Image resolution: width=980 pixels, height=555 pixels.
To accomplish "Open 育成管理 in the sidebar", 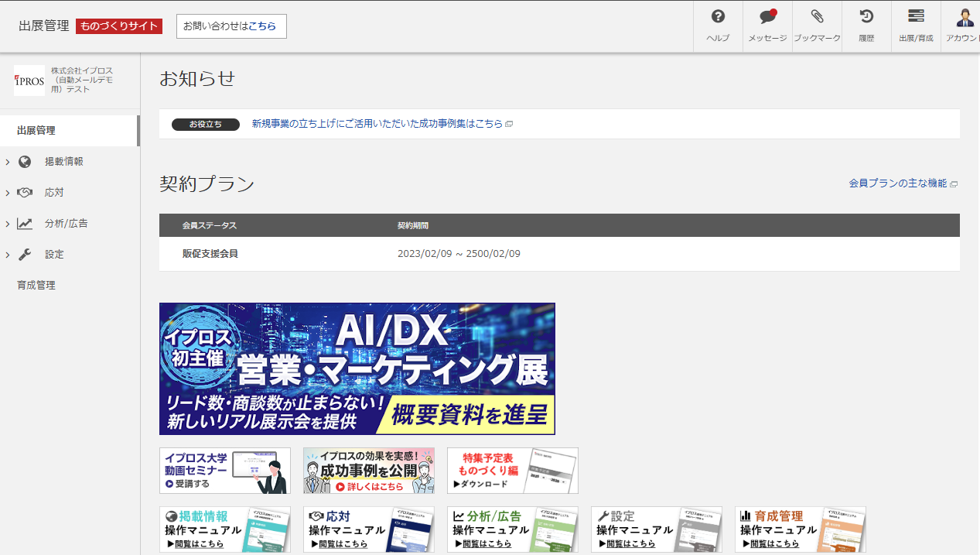I will tap(36, 286).
